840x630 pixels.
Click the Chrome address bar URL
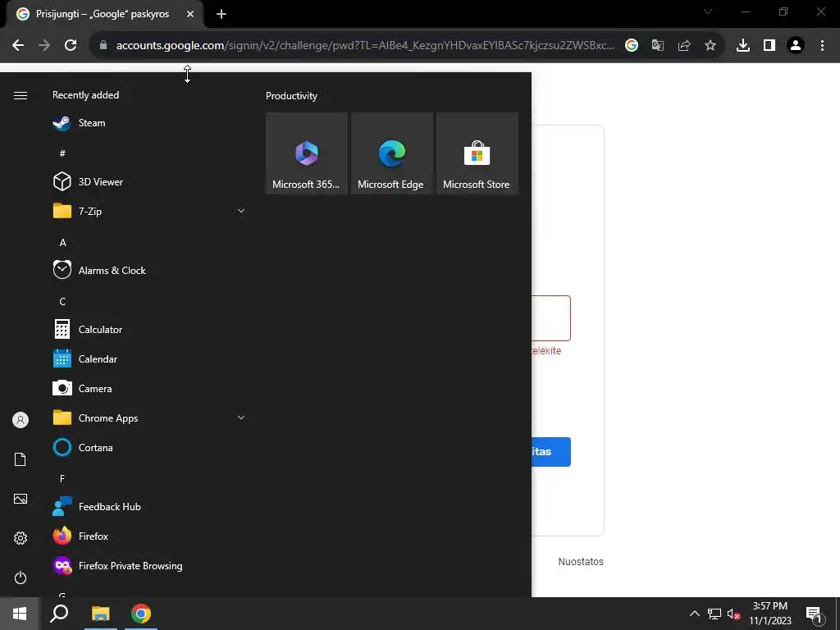(365, 46)
